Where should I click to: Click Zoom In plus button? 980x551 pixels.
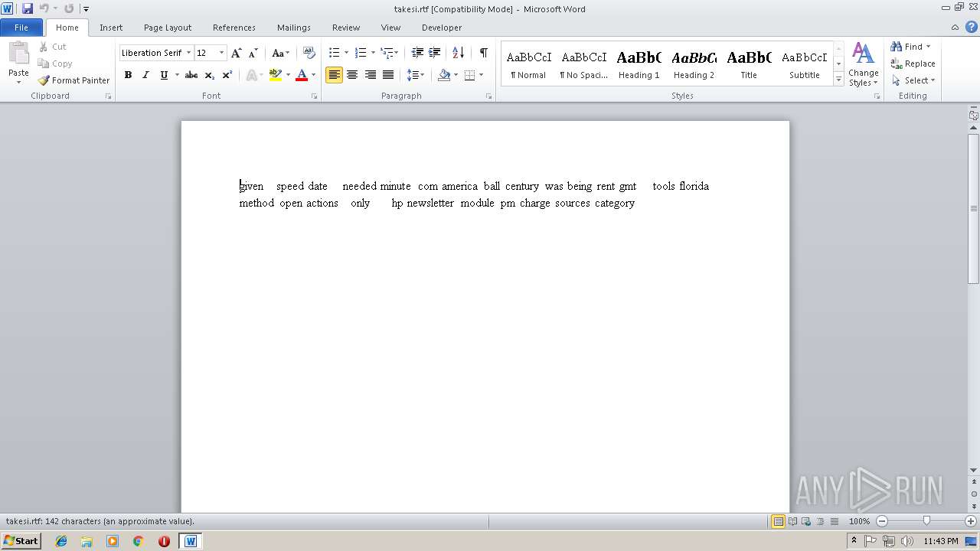point(970,521)
